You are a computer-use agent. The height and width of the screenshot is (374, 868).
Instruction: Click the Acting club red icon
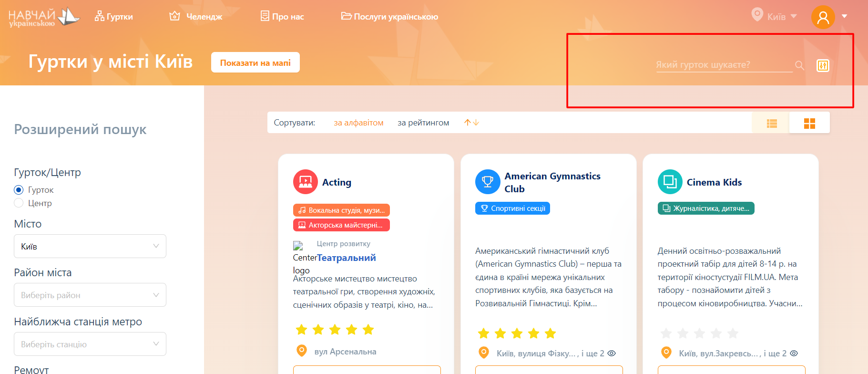coord(306,182)
